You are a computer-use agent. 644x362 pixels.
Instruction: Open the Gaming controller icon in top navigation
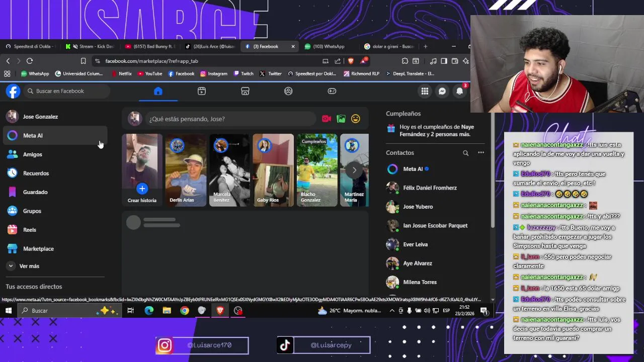pyautogui.click(x=332, y=91)
